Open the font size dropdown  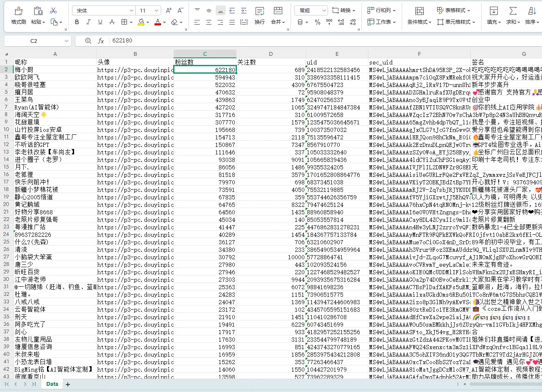coord(157,10)
